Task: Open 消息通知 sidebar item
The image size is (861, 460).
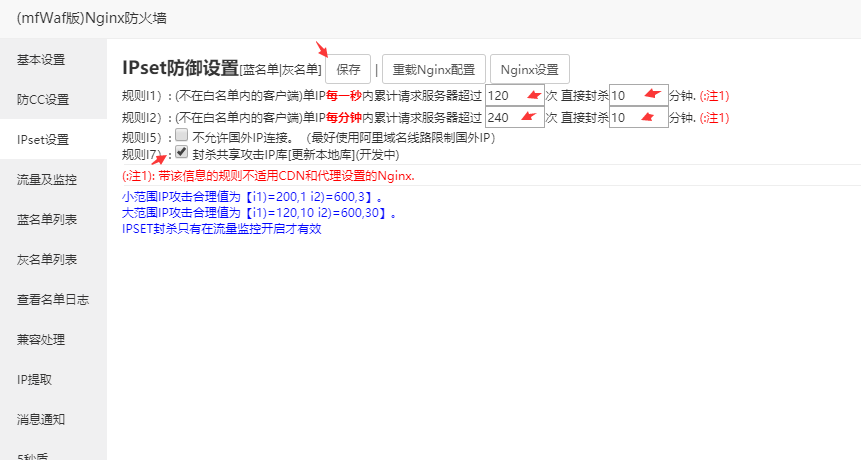Action: (x=41, y=420)
